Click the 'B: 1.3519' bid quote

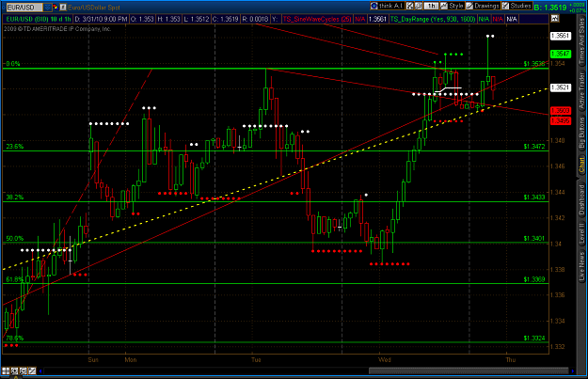(549, 8)
